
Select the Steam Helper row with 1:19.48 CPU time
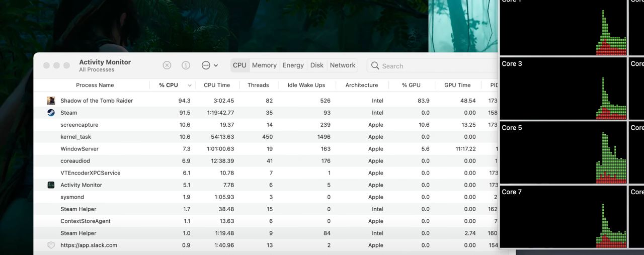tap(267, 233)
